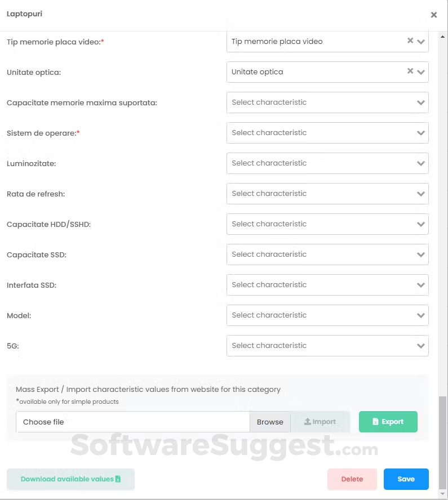The image size is (448, 500).
Task: Clear the Tip memorie placa video selection
Action: [410, 41]
